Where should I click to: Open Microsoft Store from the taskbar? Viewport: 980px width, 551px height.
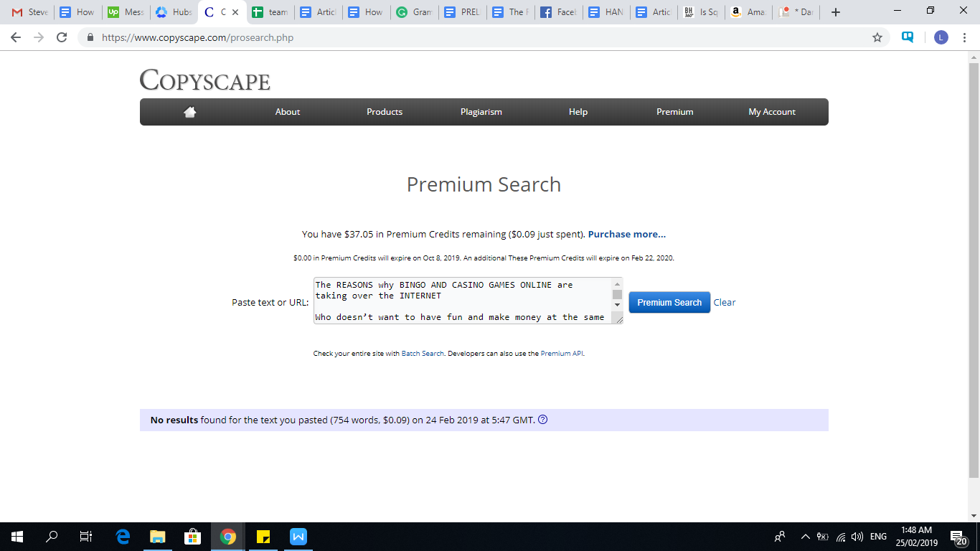point(193,536)
